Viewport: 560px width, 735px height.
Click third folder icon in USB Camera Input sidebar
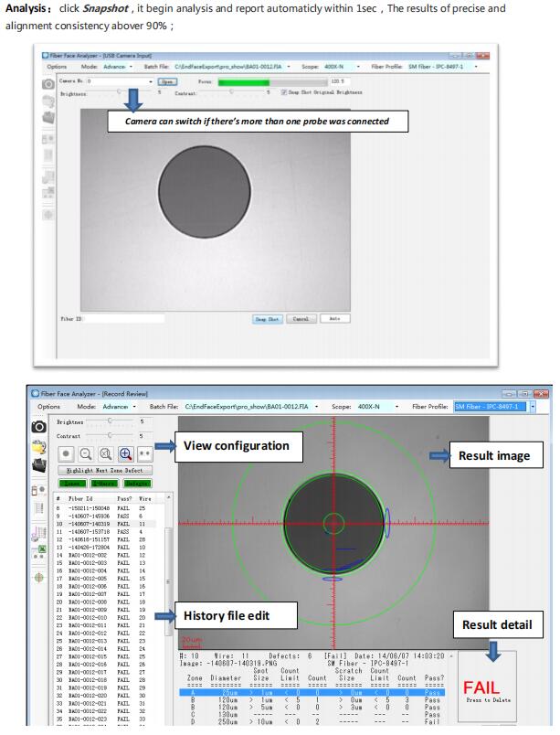(x=48, y=117)
